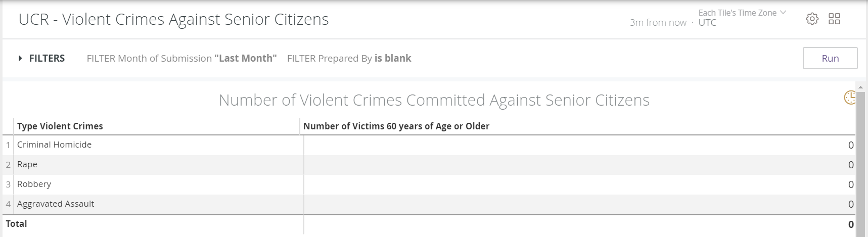This screenshot has height=237, width=868.
Task: Click the tile title heading
Action: pyautogui.click(x=434, y=100)
